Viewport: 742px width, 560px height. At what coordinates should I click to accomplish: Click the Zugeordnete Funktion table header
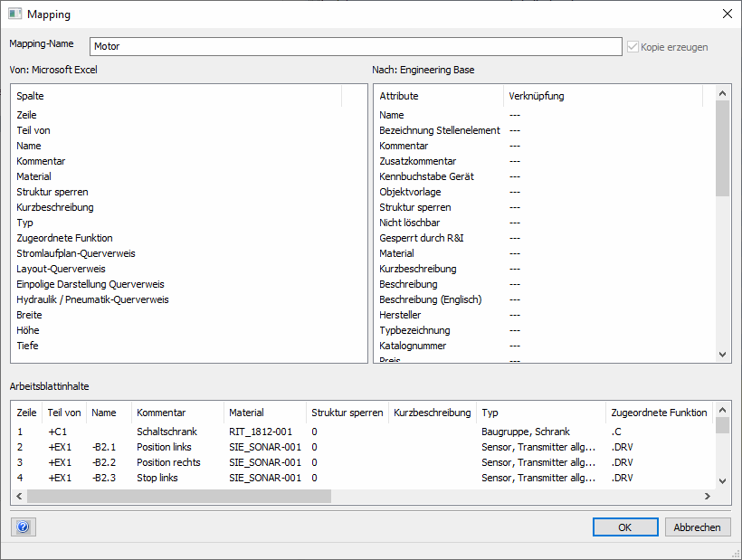[658, 413]
